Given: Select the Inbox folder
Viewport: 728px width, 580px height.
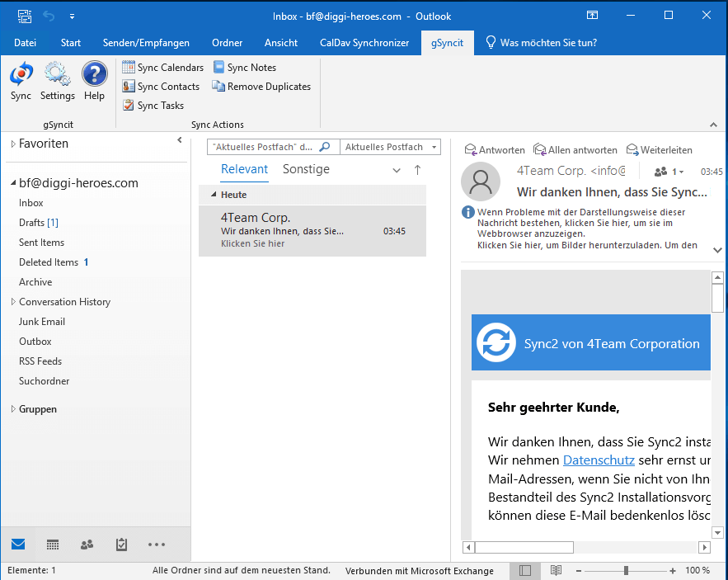Looking at the screenshot, I should pyautogui.click(x=31, y=203).
